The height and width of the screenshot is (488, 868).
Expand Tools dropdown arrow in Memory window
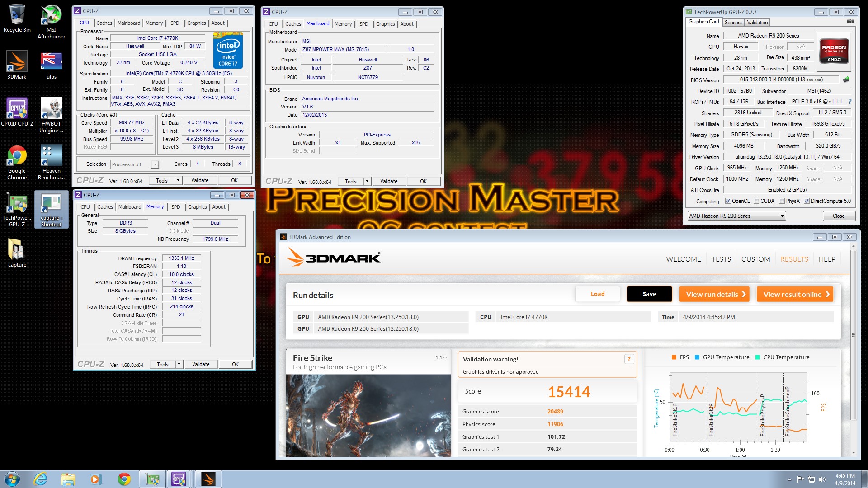click(x=179, y=364)
